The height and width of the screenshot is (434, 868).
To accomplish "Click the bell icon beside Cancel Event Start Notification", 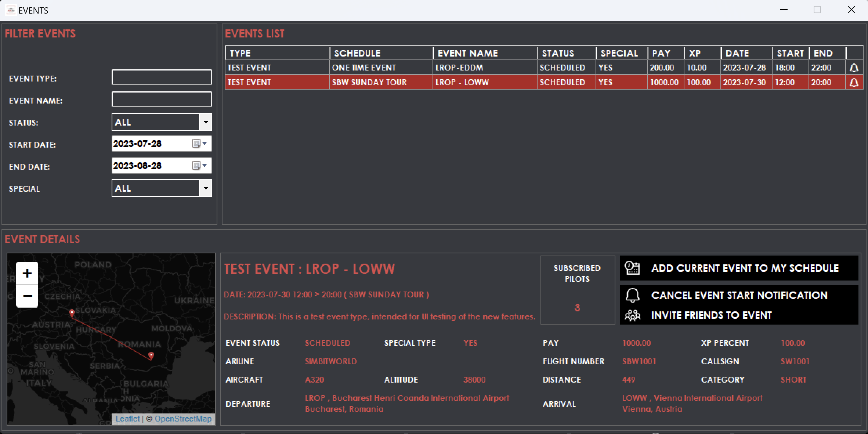I will [632, 295].
